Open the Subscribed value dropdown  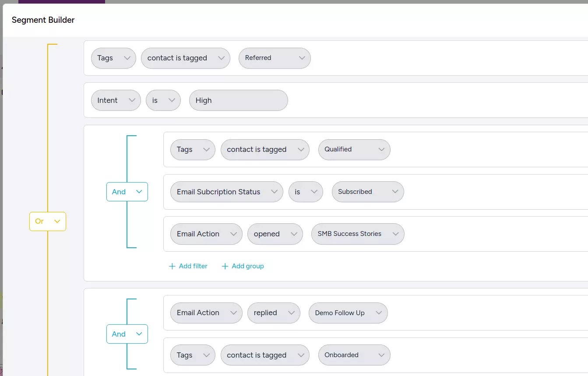[368, 192]
